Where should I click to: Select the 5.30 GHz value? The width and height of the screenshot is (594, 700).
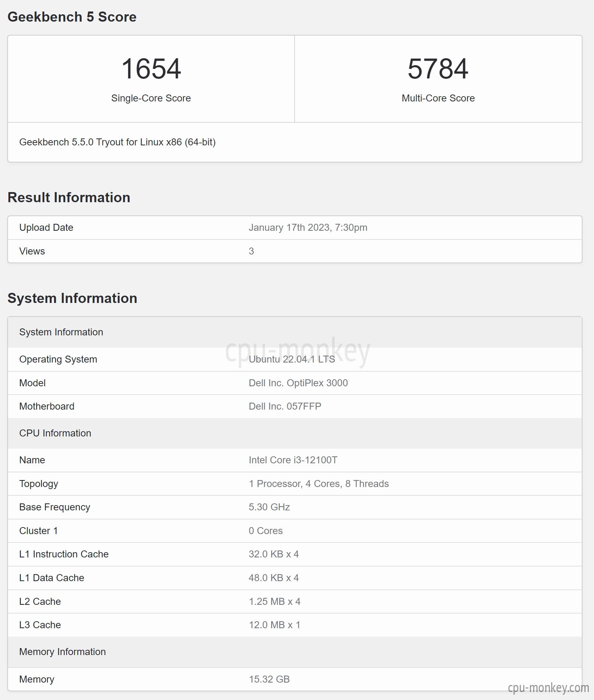point(269,507)
